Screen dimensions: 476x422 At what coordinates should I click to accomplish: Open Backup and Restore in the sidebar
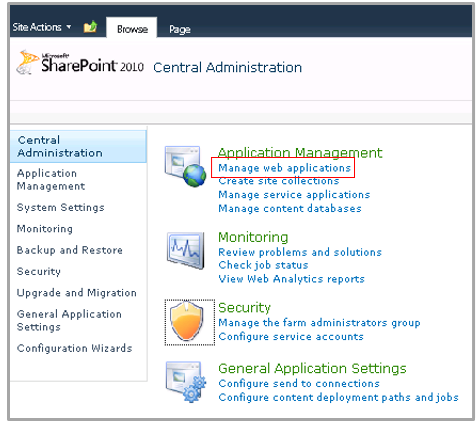click(x=70, y=250)
